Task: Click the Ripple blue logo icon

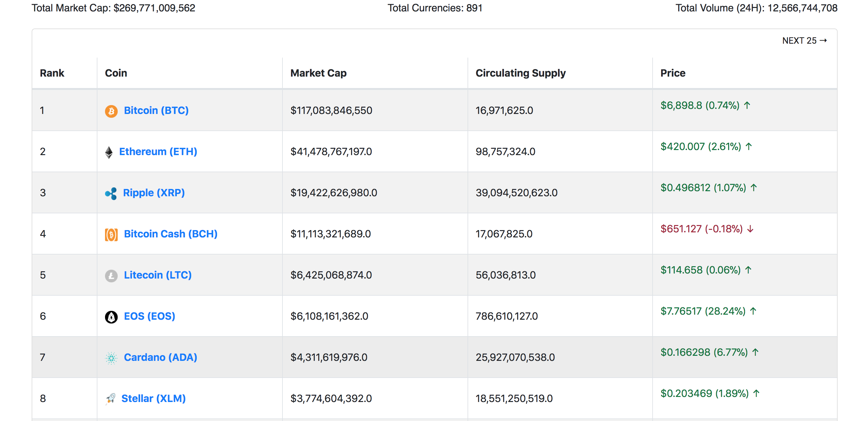Action: [111, 193]
